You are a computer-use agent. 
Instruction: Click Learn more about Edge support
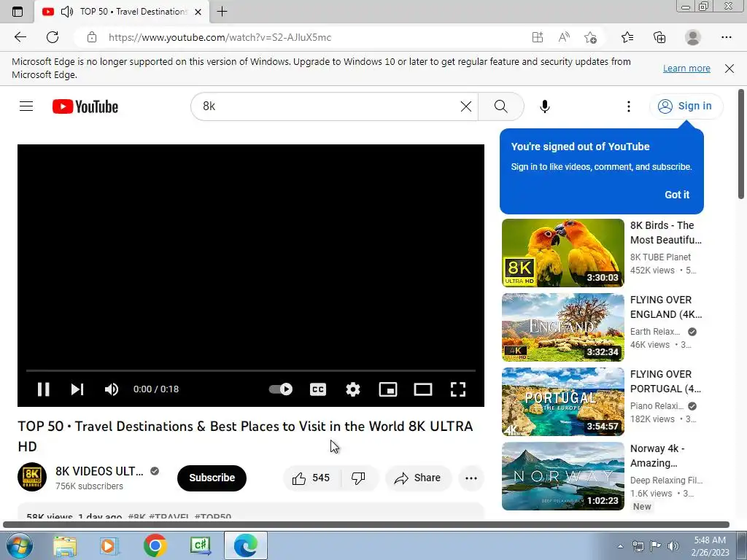tap(686, 68)
